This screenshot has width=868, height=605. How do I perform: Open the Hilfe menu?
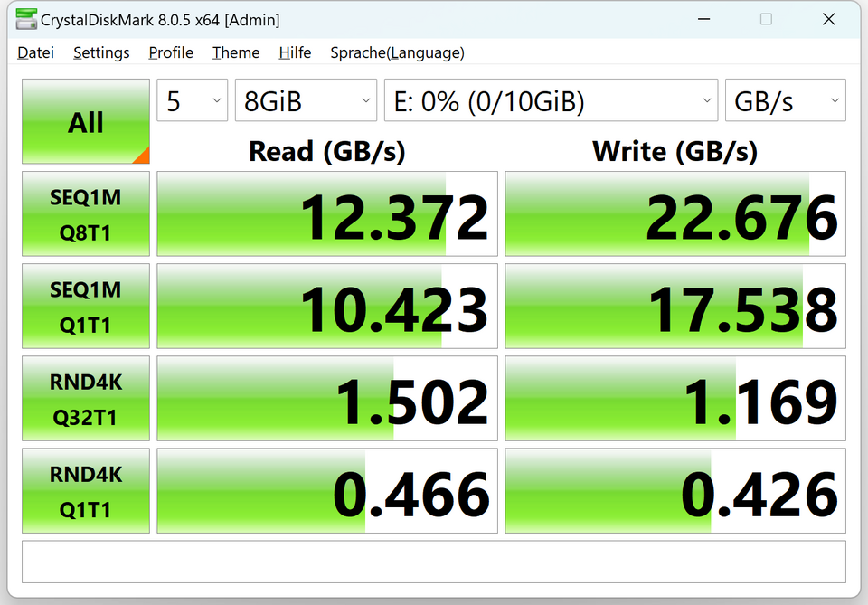(x=295, y=52)
